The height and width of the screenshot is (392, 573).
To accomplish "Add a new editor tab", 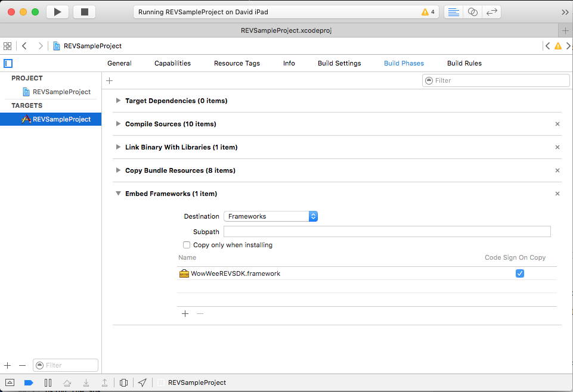I will (565, 30).
